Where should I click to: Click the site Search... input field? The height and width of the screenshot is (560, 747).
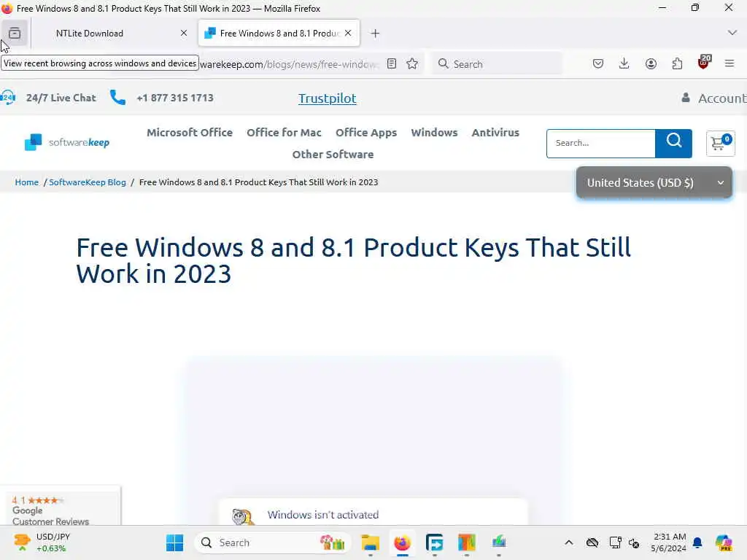point(601,144)
